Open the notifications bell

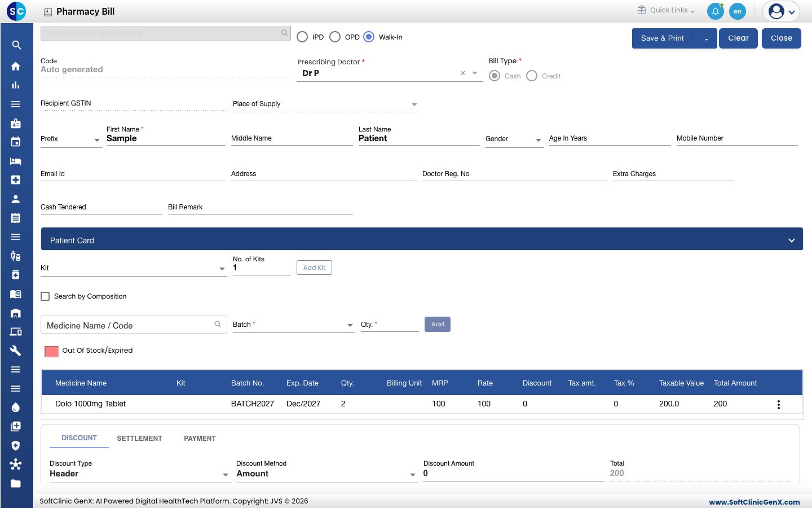click(716, 11)
